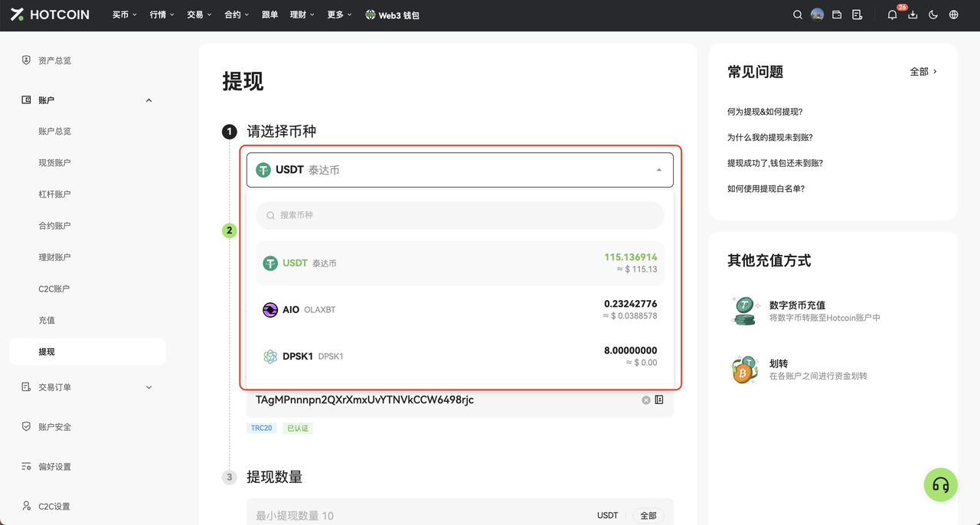Click the download app icon
Screen dimensions: 980x525
[913, 15]
